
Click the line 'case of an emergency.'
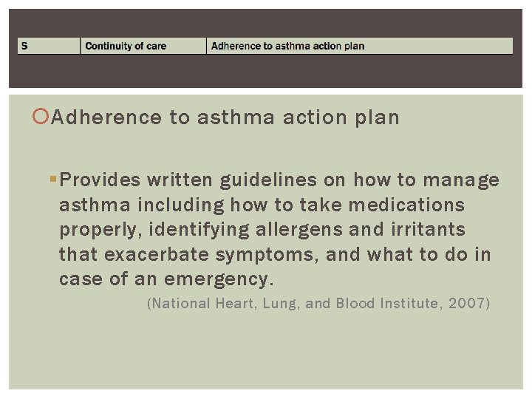(x=166, y=279)
